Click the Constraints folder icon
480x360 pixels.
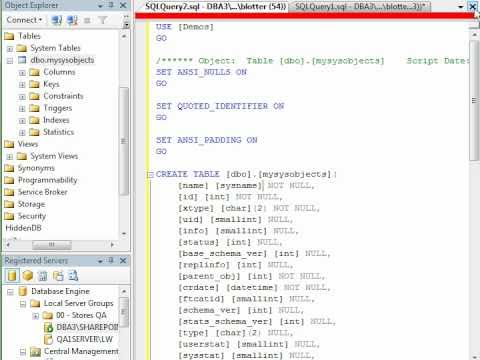tap(34, 96)
